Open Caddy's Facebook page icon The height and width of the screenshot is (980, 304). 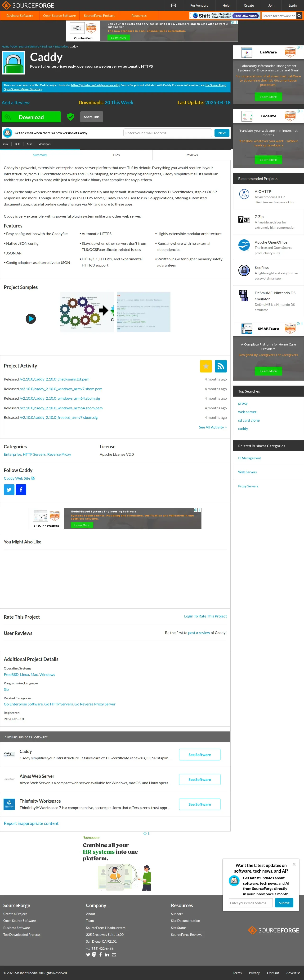21,490
